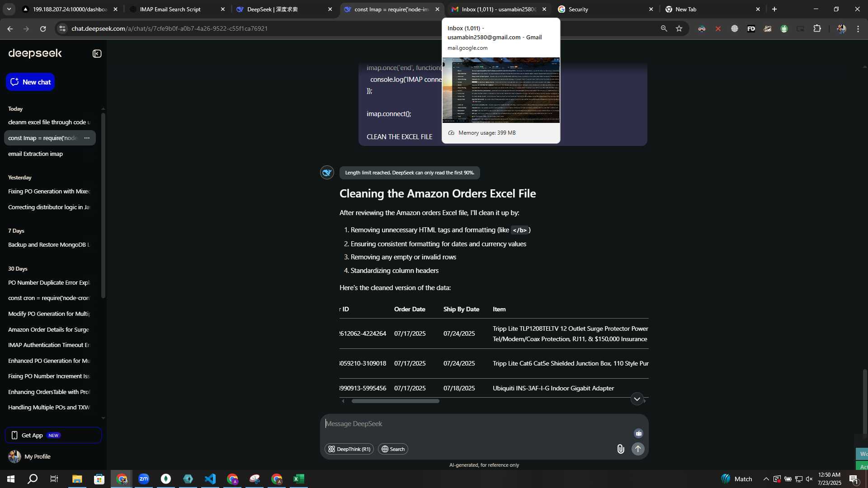Viewport: 868px width, 488px height.
Task: Open new browser tab with plus
Action: (774, 9)
